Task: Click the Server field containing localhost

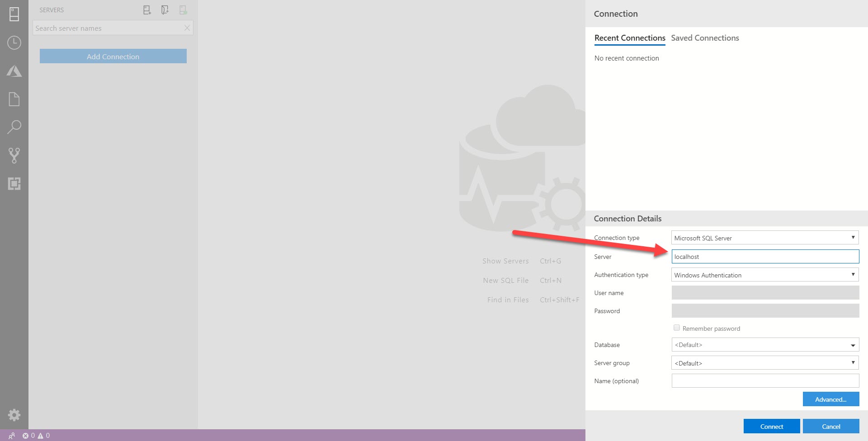Action: point(765,257)
